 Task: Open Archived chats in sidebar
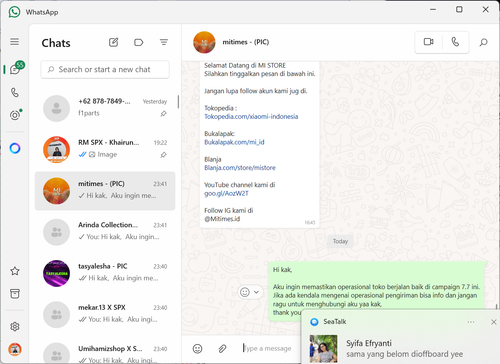click(15, 294)
